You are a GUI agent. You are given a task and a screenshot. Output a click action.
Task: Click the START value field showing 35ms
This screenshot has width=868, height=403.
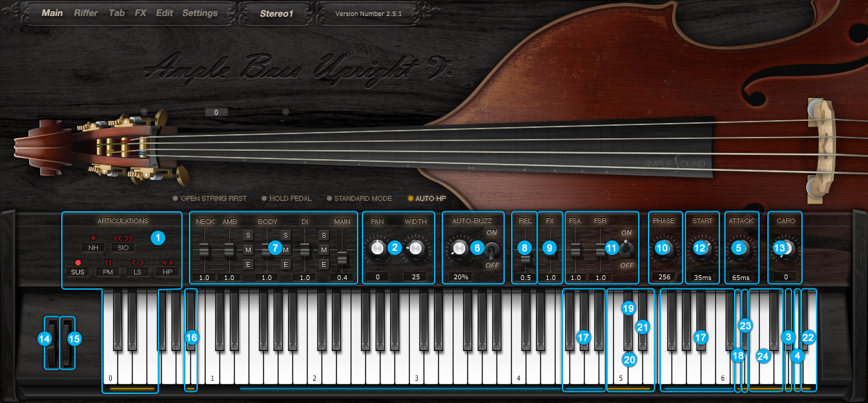[x=703, y=277]
